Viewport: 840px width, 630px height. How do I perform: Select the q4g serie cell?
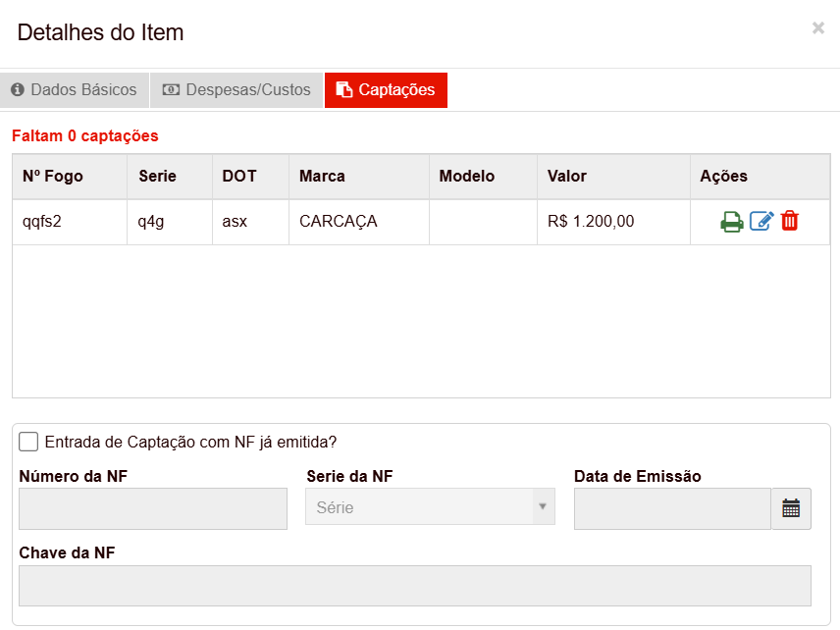coord(170,222)
